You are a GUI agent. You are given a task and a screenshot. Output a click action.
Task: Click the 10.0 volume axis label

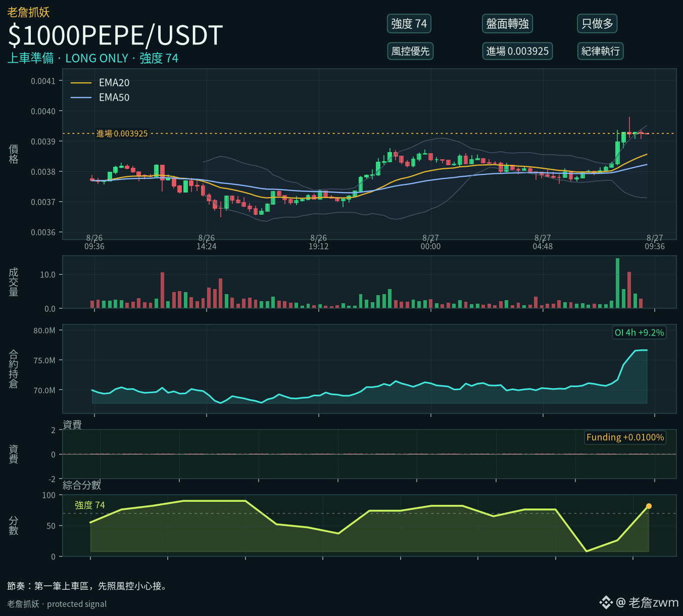[48, 275]
